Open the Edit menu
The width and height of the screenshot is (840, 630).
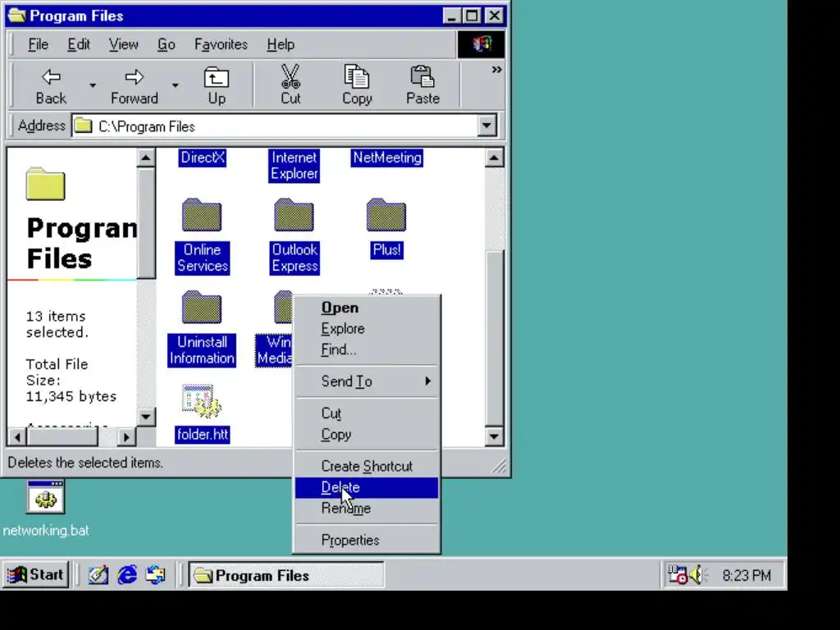coord(78,44)
